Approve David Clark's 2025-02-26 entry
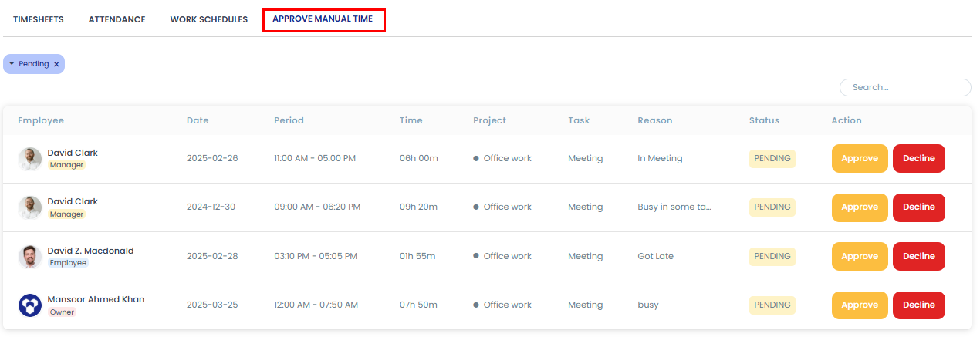 pos(859,159)
